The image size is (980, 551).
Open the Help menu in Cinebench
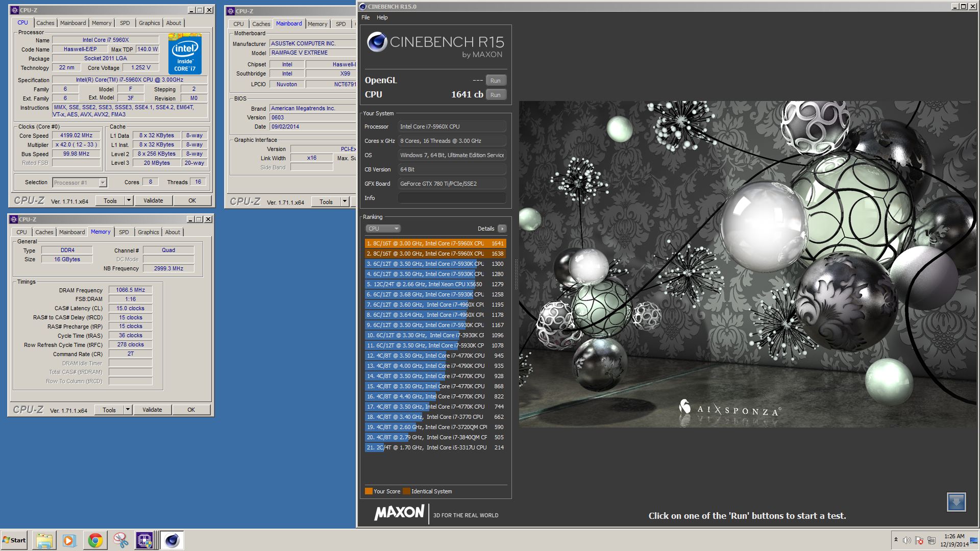[x=382, y=17]
